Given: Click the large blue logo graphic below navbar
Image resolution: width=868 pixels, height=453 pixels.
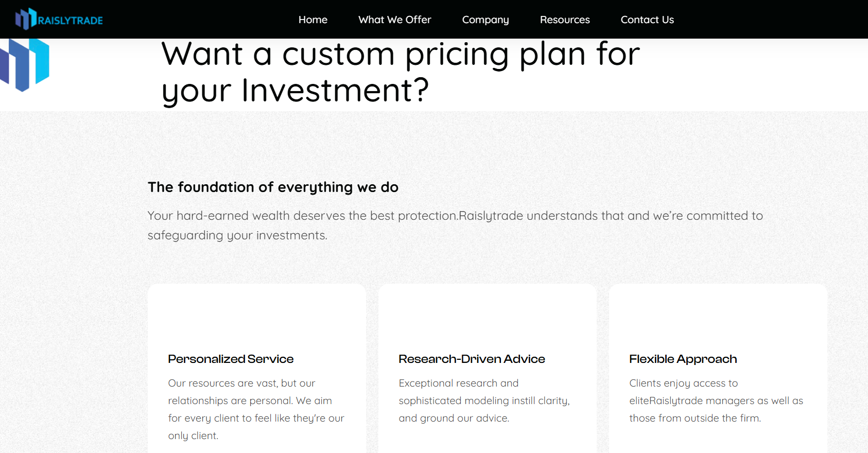Looking at the screenshot, I should pos(25,64).
